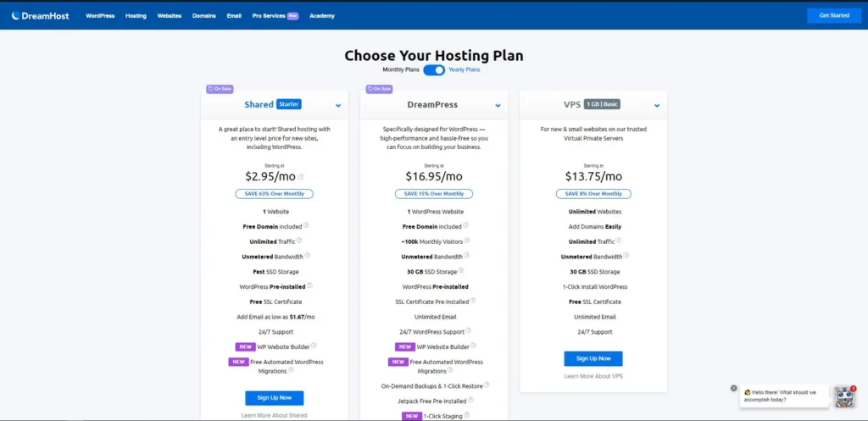Click the DreamHost logo
Viewport: 868px width, 421px height.
(x=40, y=15)
